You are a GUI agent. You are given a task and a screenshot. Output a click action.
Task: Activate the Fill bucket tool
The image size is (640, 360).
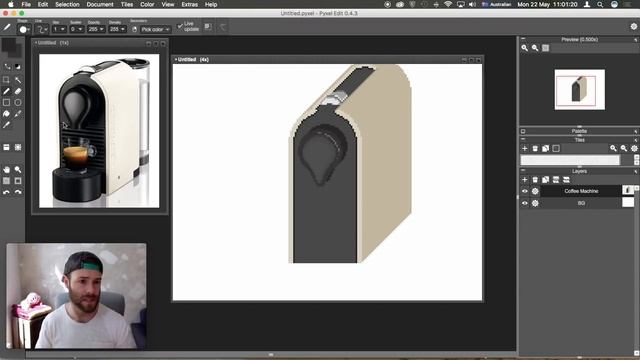point(7,114)
